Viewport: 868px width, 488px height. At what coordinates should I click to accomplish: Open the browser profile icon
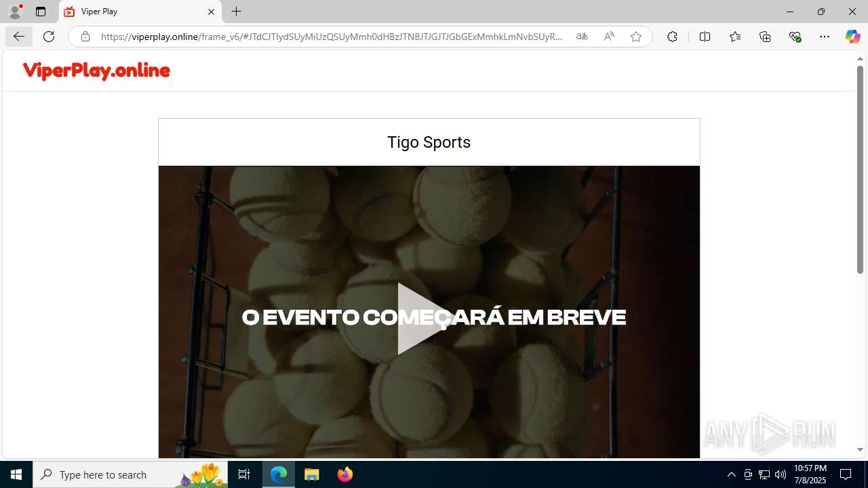[x=15, y=12]
